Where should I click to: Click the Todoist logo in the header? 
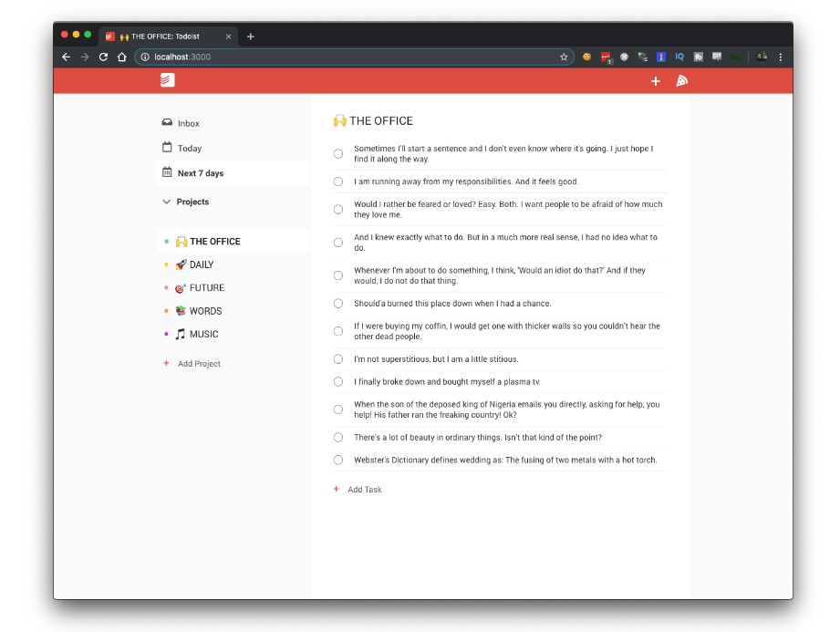pos(167,81)
